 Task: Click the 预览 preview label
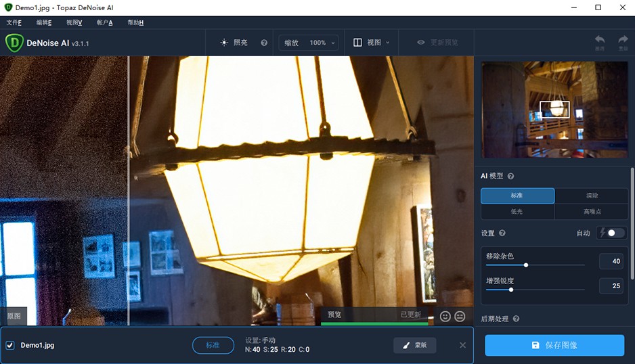pos(334,315)
